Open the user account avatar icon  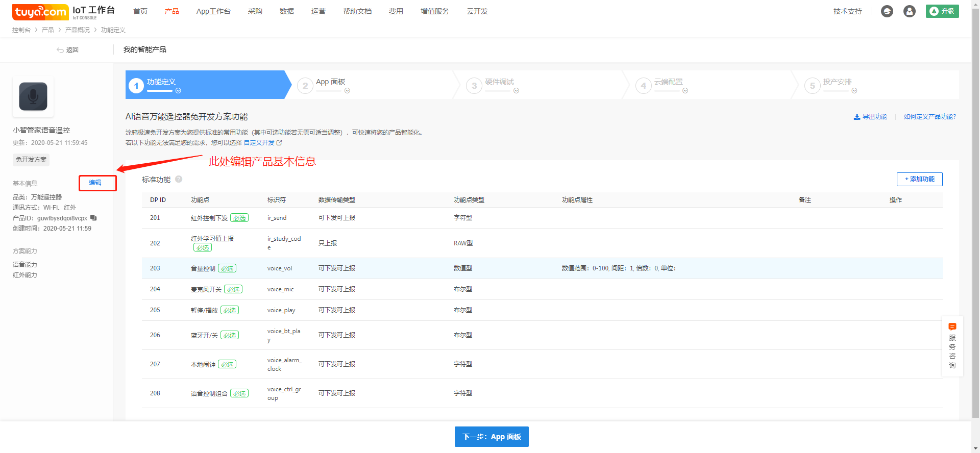pos(909,11)
